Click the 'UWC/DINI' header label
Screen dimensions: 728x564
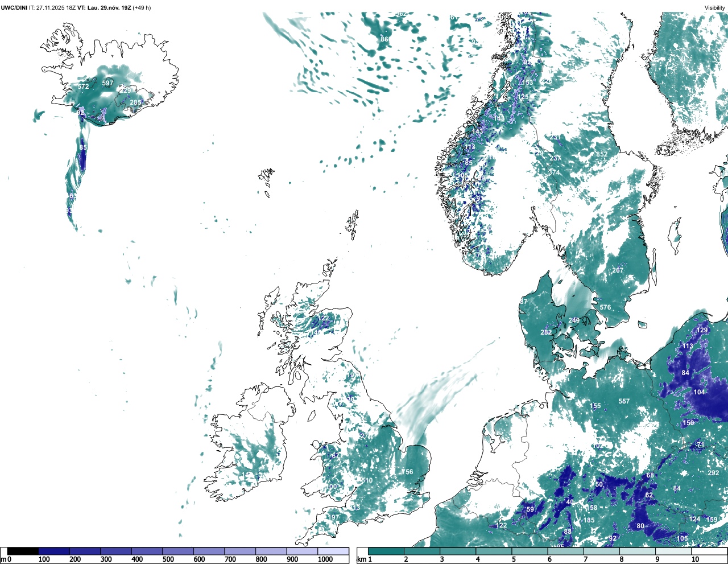coord(14,7)
